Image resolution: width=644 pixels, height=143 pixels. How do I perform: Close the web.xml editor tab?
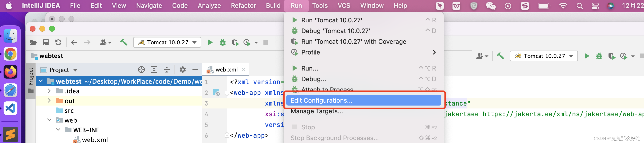[244, 70]
